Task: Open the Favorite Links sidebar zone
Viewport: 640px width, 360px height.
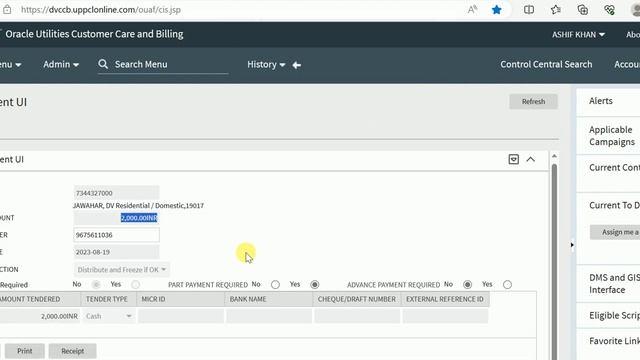Action: pos(614,341)
